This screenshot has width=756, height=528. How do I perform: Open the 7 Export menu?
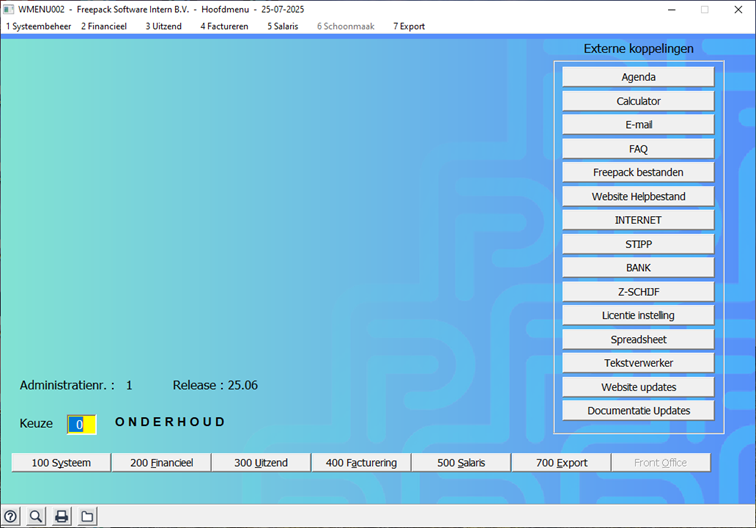(409, 27)
